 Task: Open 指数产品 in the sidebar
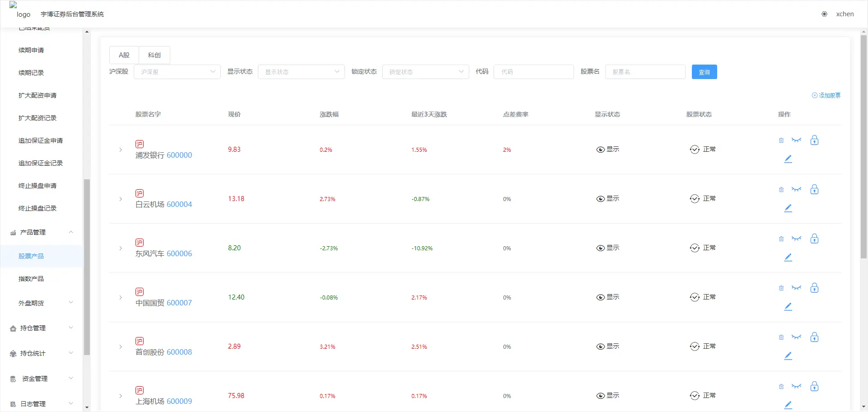(x=31, y=279)
